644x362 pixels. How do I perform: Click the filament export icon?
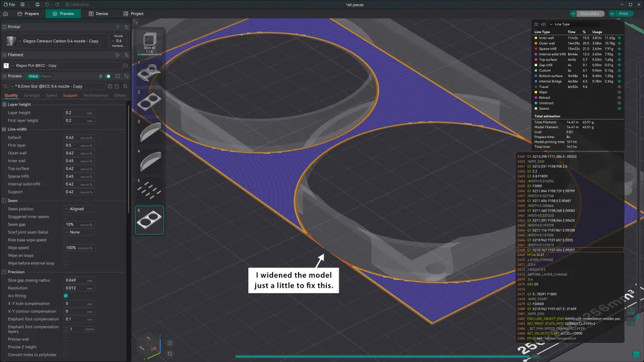117,54
